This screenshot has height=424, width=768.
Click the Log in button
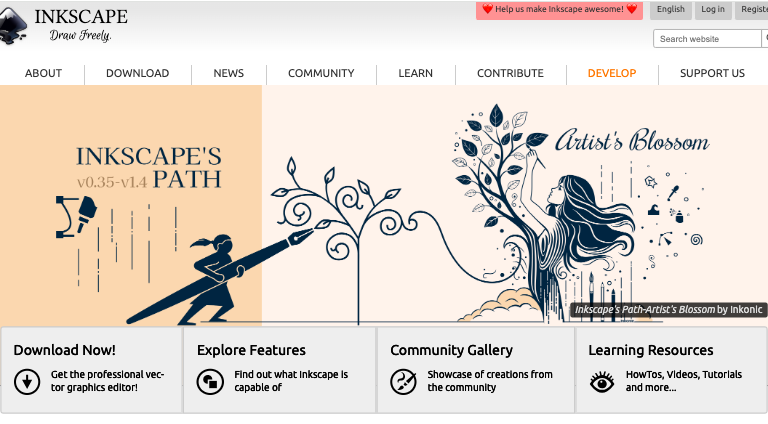point(713,10)
